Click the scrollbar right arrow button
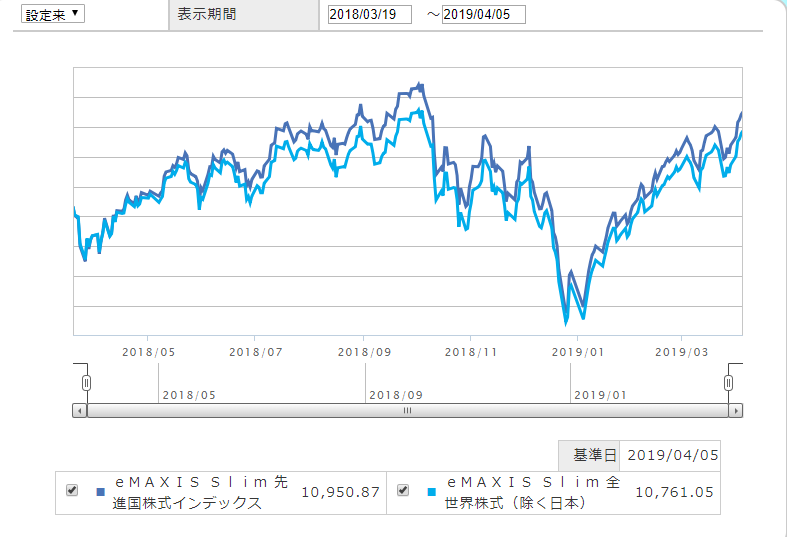 (x=736, y=411)
